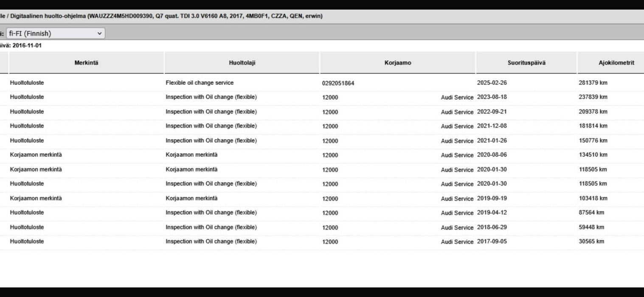The image size is (644, 297).
Task: Click the 281379 km mileage cell
Action: (593, 83)
